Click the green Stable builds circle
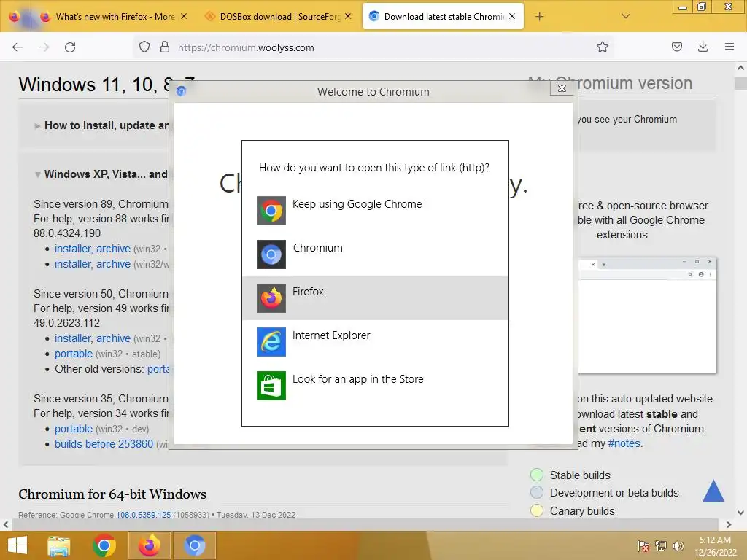 click(537, 475)
